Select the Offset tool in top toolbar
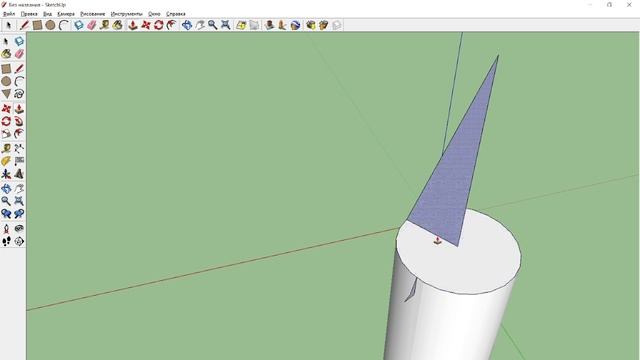 click(x=171, y=25)
